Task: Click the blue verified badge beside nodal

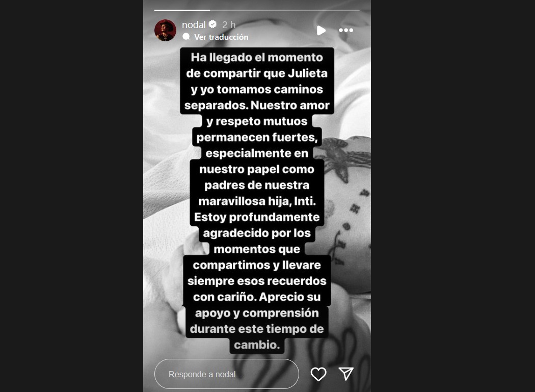Action: pyautogui.click(x=212, y=24)
